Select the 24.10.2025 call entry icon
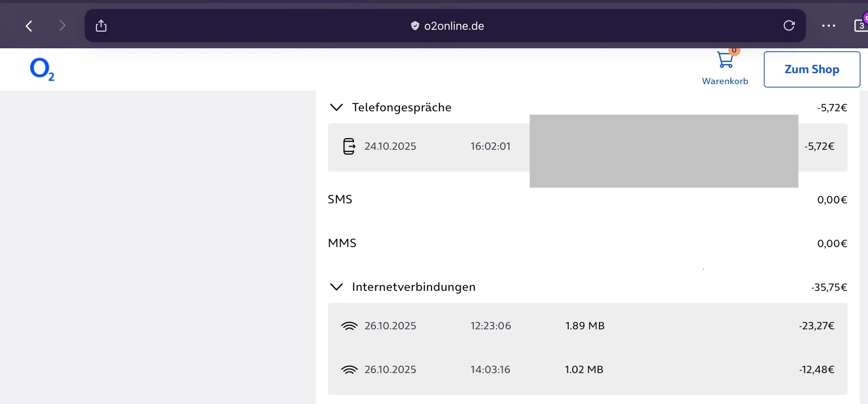The height and width of the screenshot is (404, 868). coord(349,146)
